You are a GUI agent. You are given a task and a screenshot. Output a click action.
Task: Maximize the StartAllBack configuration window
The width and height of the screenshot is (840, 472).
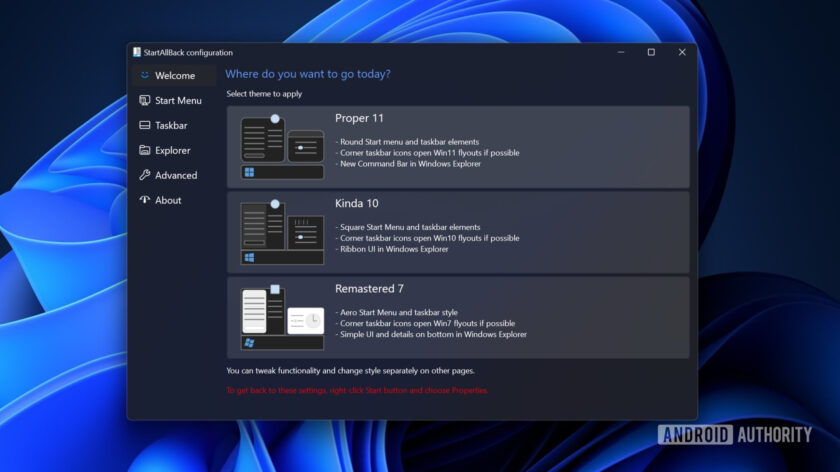pyautogui.click(x=651, y=52)
